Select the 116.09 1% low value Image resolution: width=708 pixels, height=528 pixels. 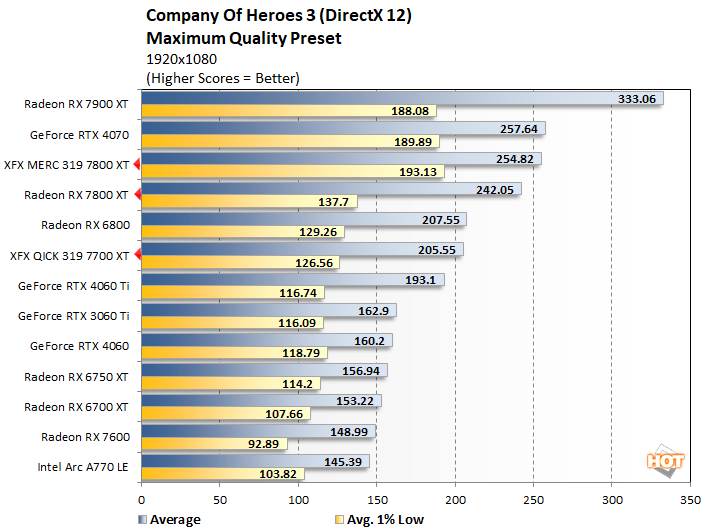point(297,323)
